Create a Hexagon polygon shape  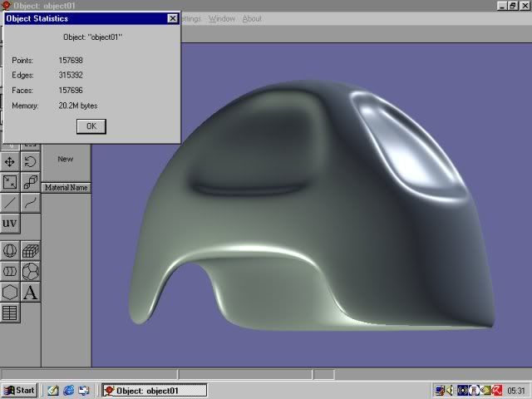point(10,292)
